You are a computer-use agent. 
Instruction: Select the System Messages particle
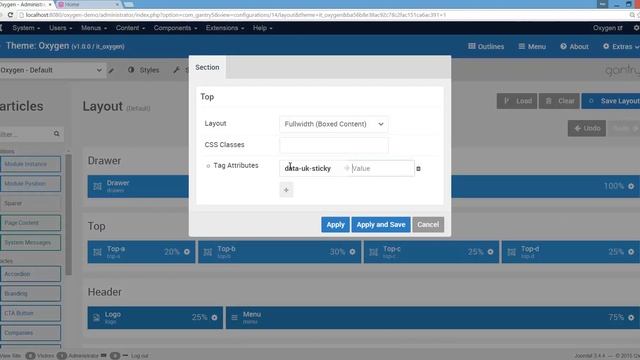click(x=31, y=242)
